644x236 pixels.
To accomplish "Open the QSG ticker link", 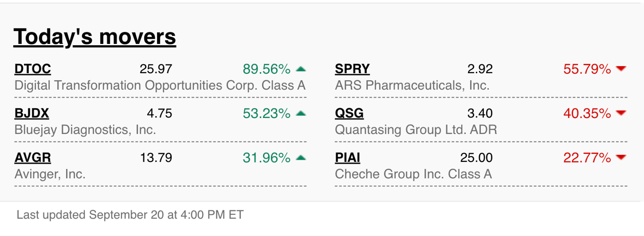I will pyautogui.click(x=349, y=113).
